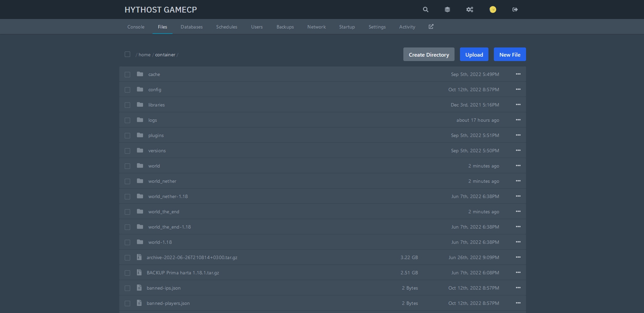The width and height of the screenshot is (644, 313).
Task: Click the external link icon after Activity
Action: click(x=431, y=27)
